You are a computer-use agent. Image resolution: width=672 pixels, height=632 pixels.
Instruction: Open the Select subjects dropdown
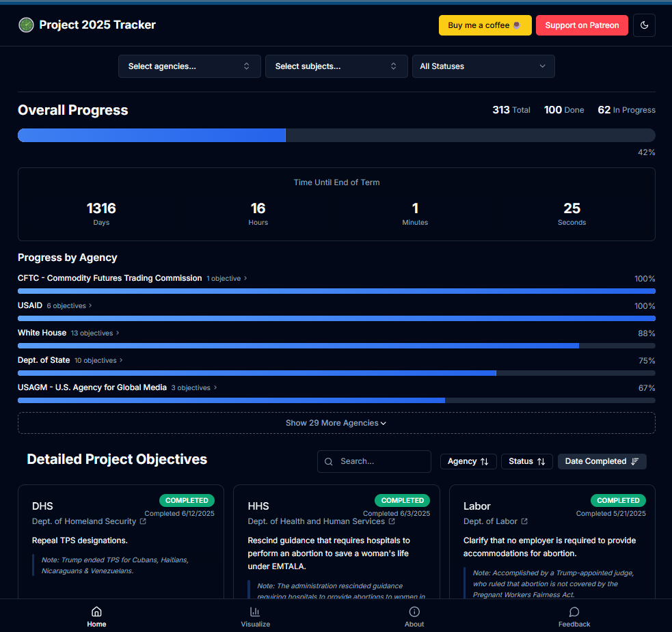(x=336, y=66)
